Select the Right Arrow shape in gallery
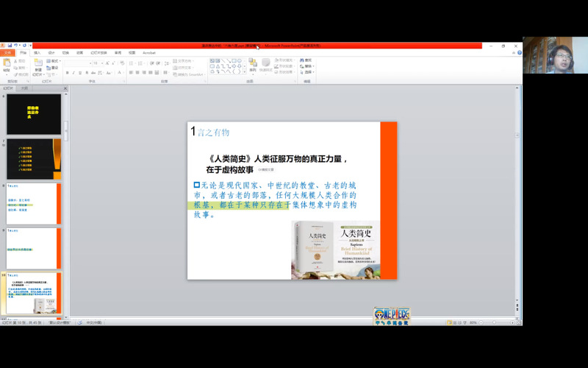Viewport: 588px width, 368px height. (x=234, y=66)
